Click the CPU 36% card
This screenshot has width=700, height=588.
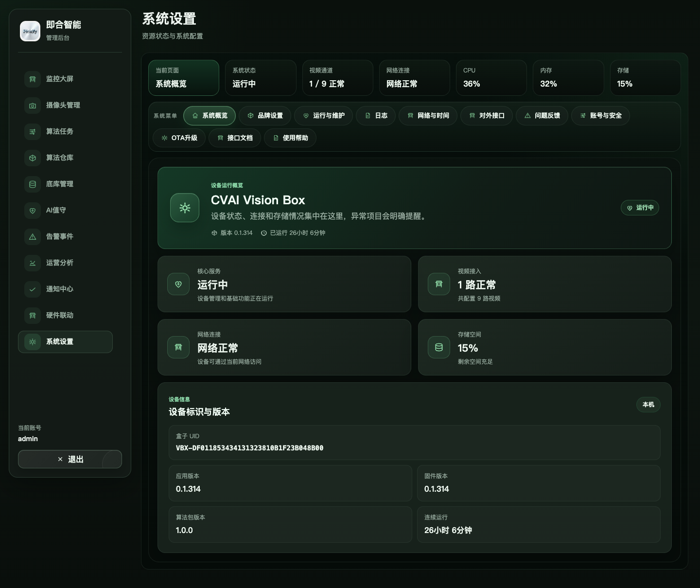point(491,78)
